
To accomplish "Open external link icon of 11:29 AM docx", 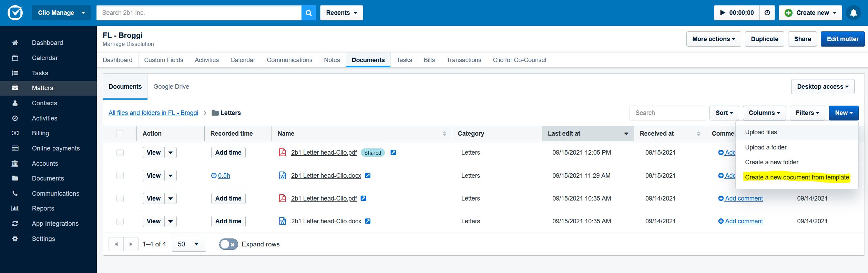I will point(368,175).
